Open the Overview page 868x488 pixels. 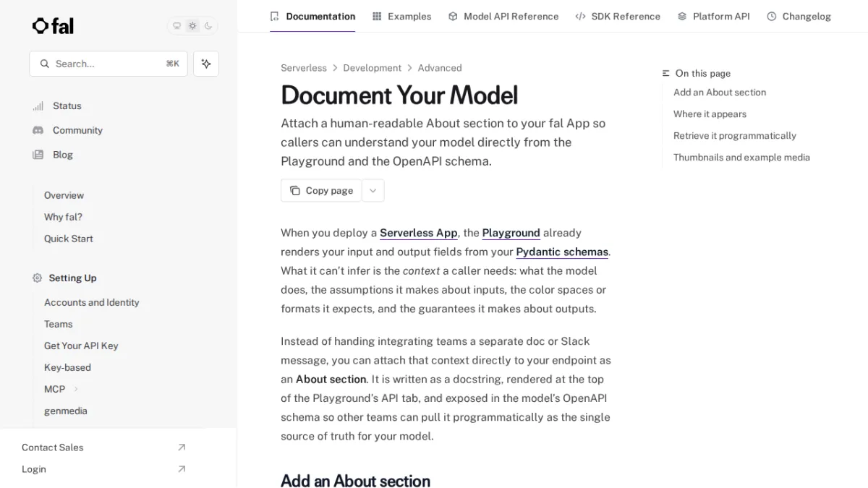64,195
